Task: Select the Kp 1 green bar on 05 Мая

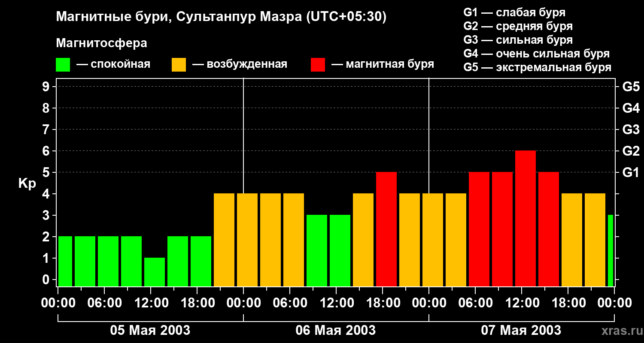Action: pyautogui.click(x=155, y=272)
